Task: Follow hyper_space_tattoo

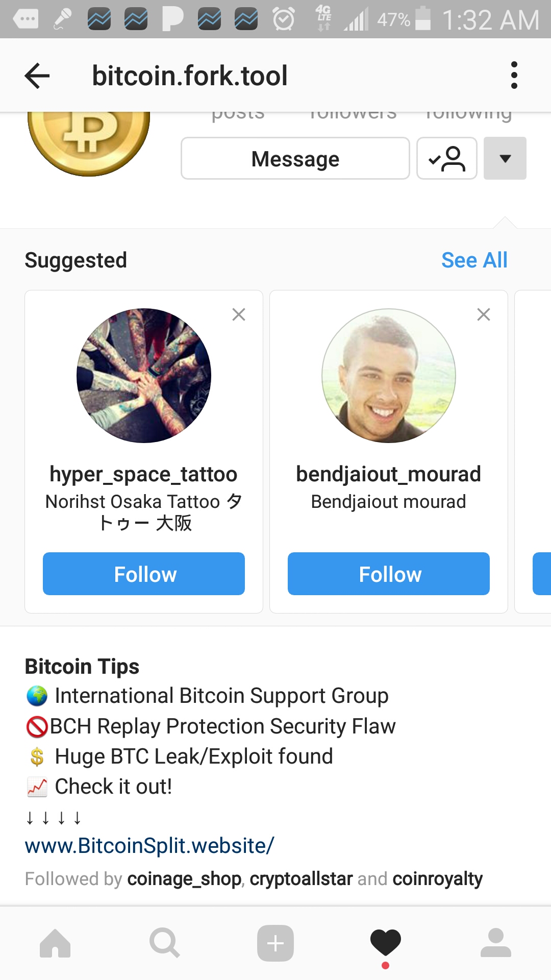Action: [144, 574]
